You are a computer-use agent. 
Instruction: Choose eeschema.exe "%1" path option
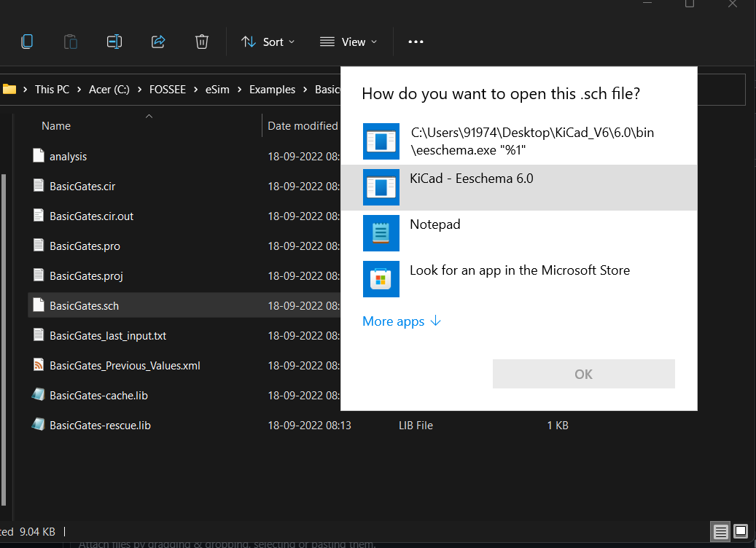pyautogui.click(x=519, y=141)
